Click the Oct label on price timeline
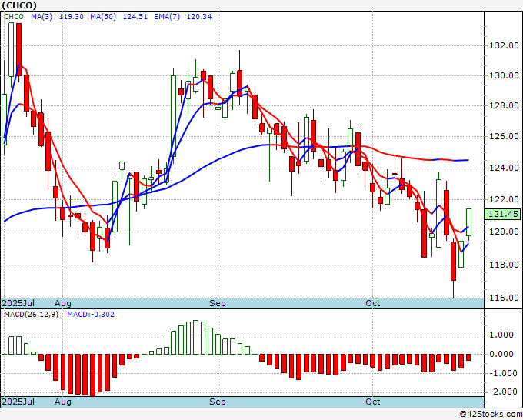 pos(372,303)
